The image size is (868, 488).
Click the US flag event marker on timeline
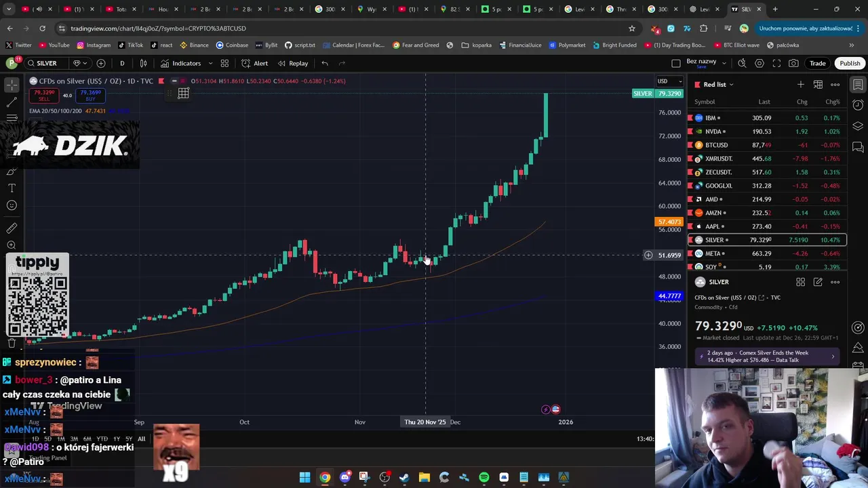coord(555,409)
